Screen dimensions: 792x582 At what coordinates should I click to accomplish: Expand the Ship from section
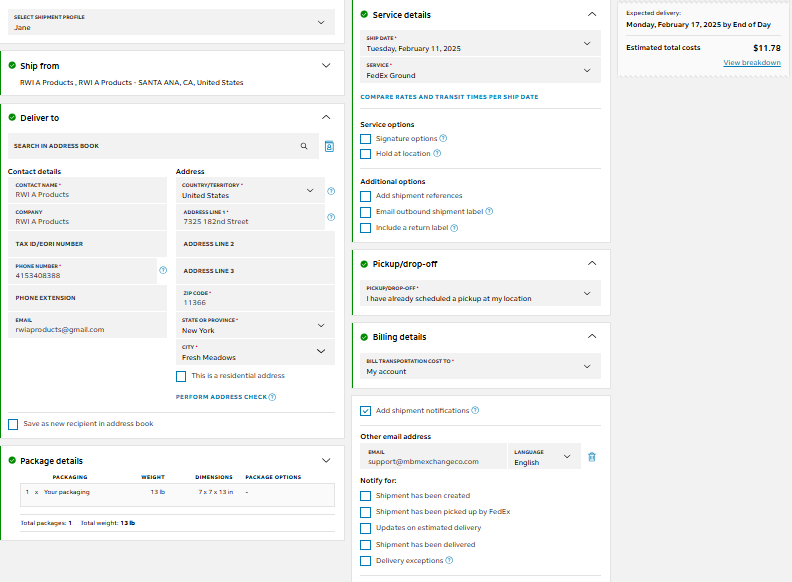pyautogui.click(x=326, y=66)
